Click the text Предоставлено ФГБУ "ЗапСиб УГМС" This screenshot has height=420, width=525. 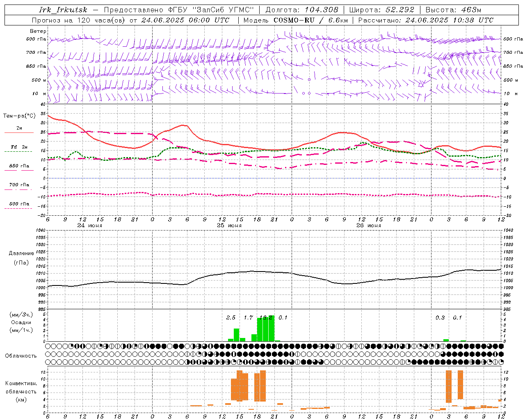(179, 10)
